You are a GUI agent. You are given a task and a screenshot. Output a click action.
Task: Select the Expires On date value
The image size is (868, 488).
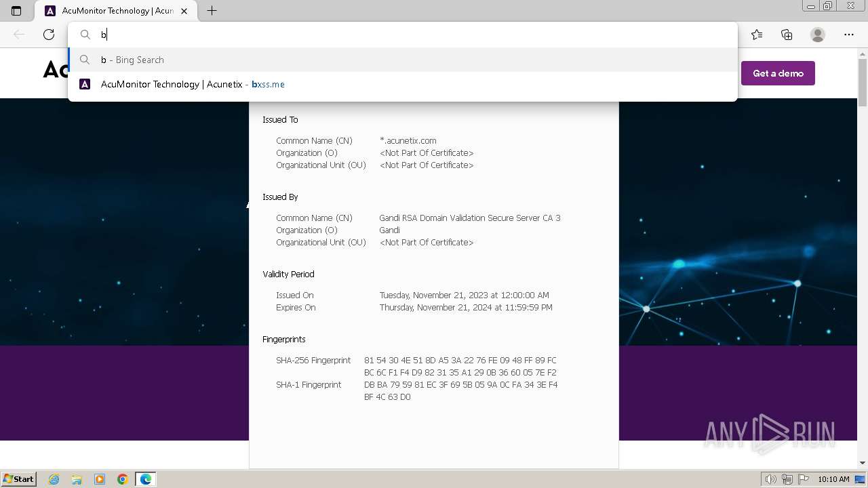point(466,308)
